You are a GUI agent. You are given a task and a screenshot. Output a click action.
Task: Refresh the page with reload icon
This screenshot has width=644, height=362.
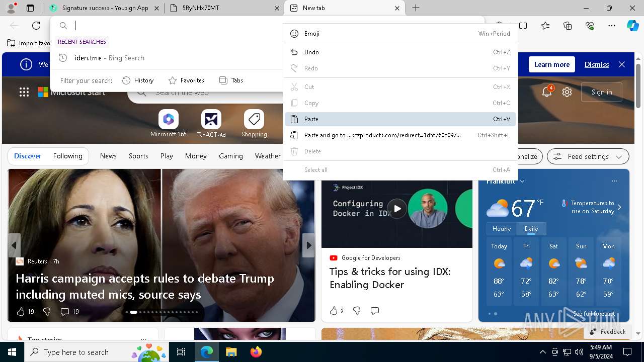pos(36,26)
